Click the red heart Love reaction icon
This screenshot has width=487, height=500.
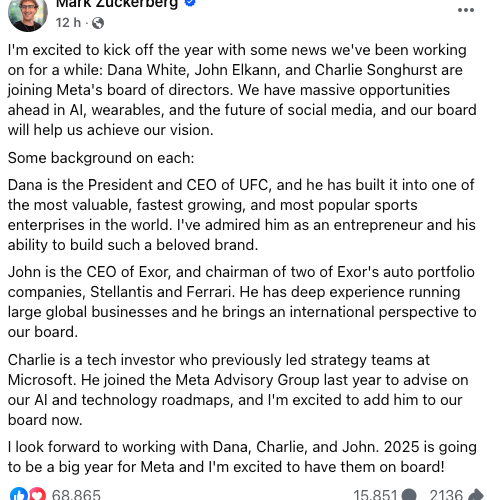click(37, 494)
